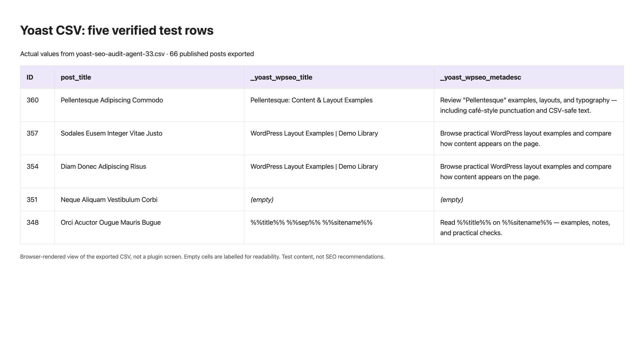Click the SEO title cell in row 357
This screenshot has width=644, height=362.
tap(339, 138)
